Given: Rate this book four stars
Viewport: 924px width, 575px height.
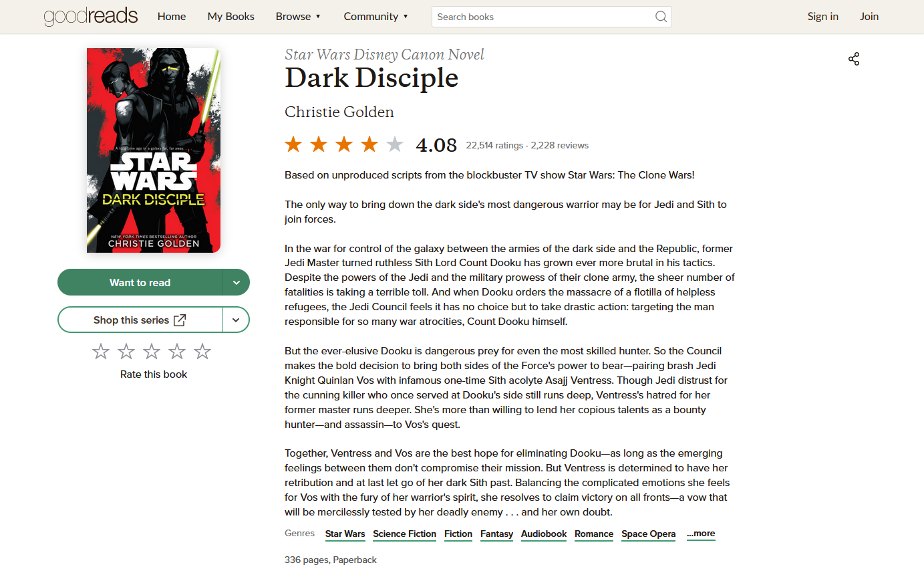Looking at the screenshot, I should 177,351.
